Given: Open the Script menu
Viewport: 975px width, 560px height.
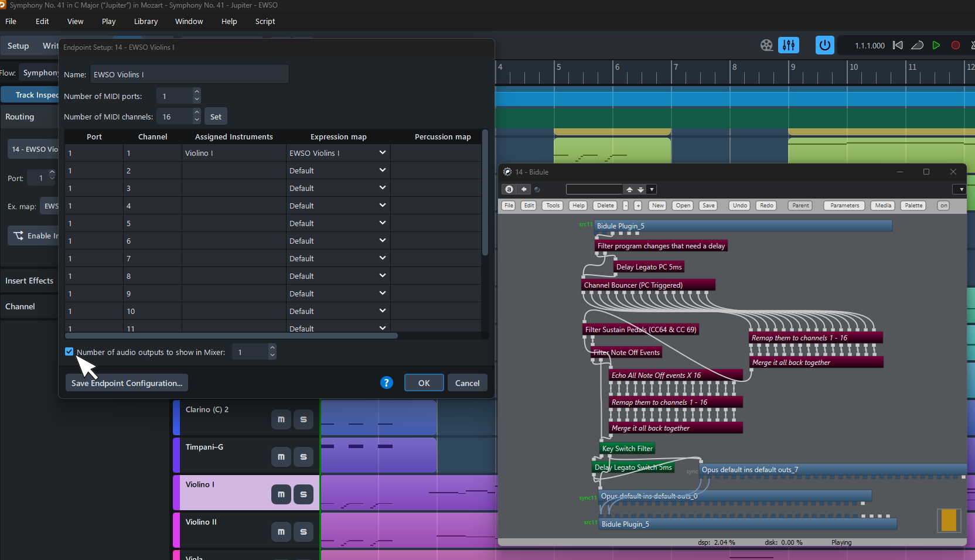Looking at the screenshot, I should coord(265,21).
